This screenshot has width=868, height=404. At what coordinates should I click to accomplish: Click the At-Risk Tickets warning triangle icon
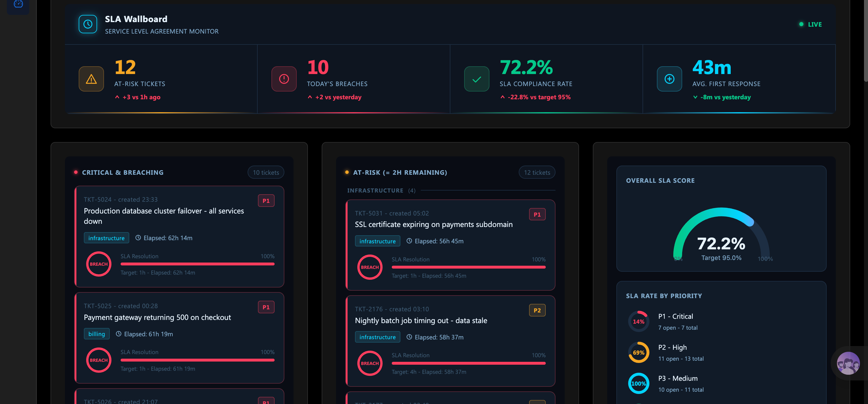91,79
